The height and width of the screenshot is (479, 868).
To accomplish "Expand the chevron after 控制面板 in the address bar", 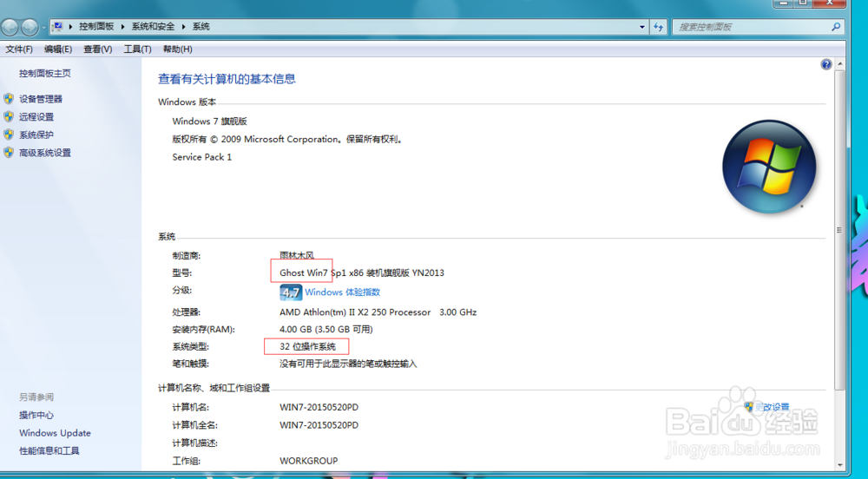I will click(x=123, y=27).
